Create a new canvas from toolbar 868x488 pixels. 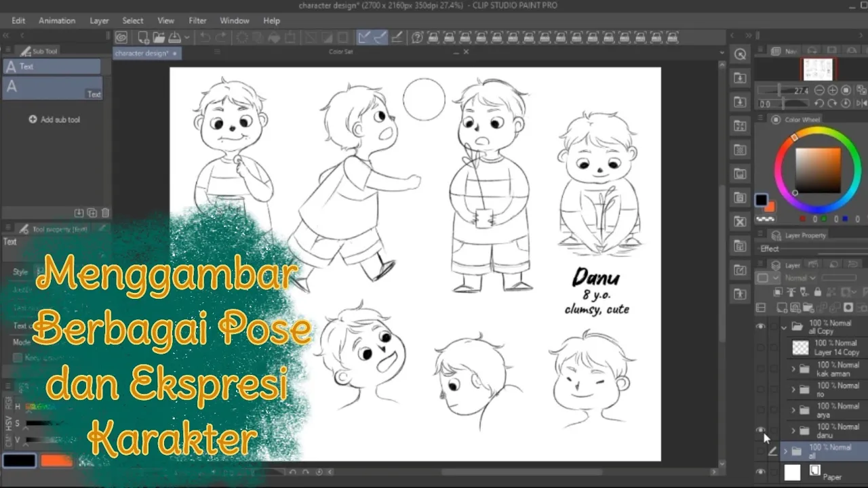[x=144, y=37]
